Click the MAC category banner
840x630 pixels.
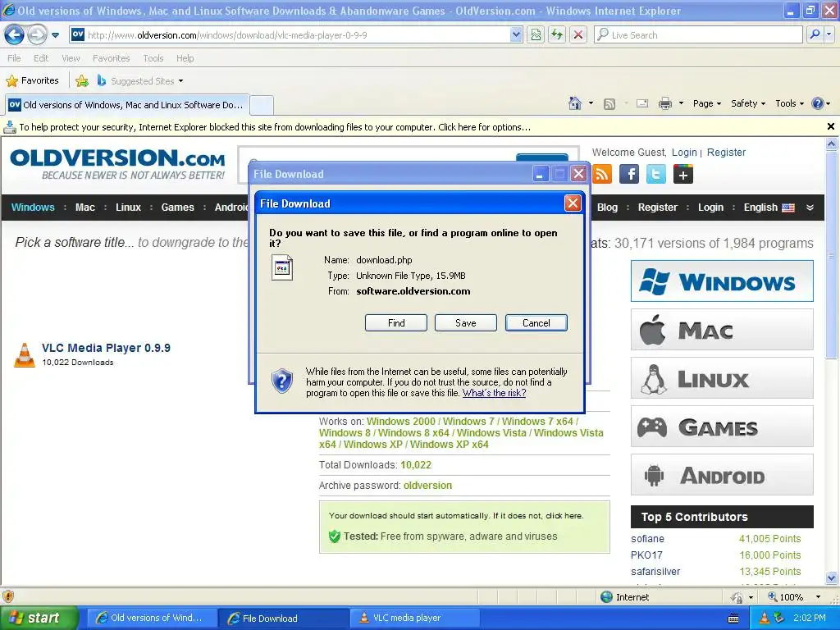click(x=722, y=330)
